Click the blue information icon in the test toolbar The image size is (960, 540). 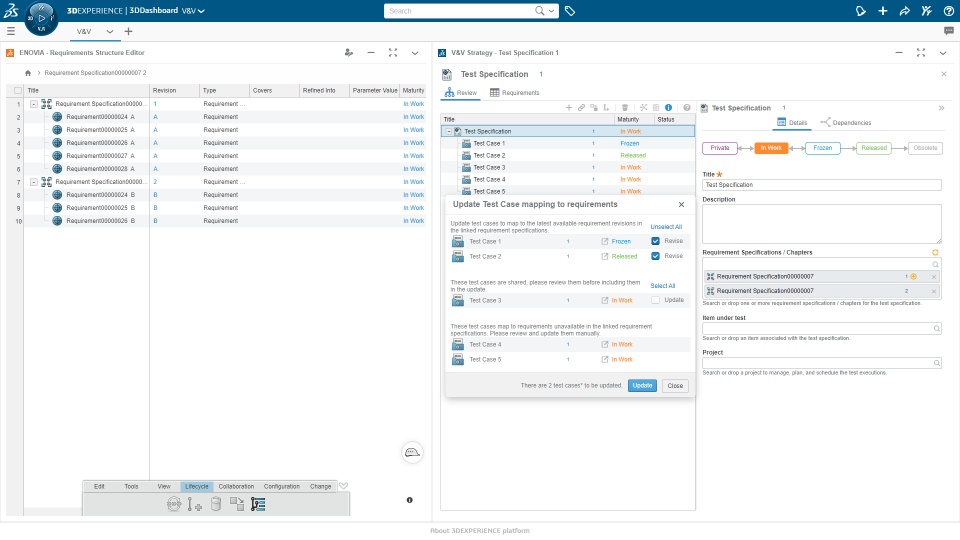pyautogui.click(x=668, y=107)
